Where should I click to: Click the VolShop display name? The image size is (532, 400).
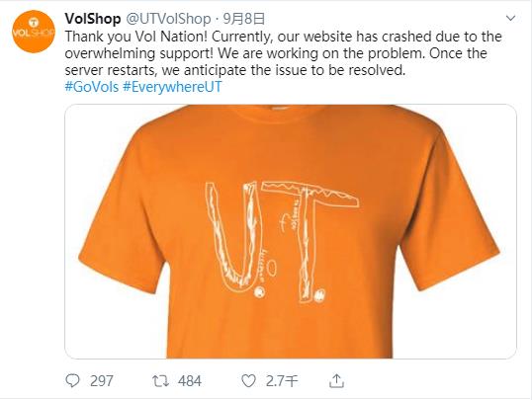point(93,19)
